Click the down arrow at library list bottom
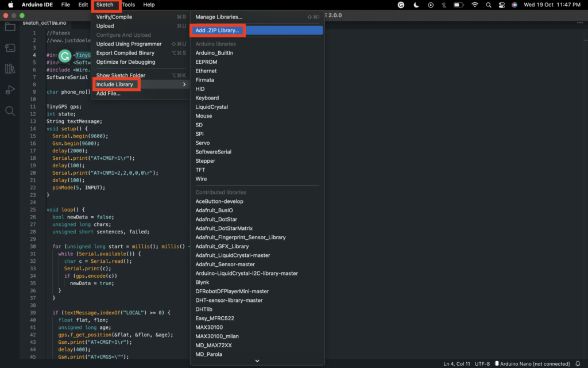 click(x=257, y=361)
